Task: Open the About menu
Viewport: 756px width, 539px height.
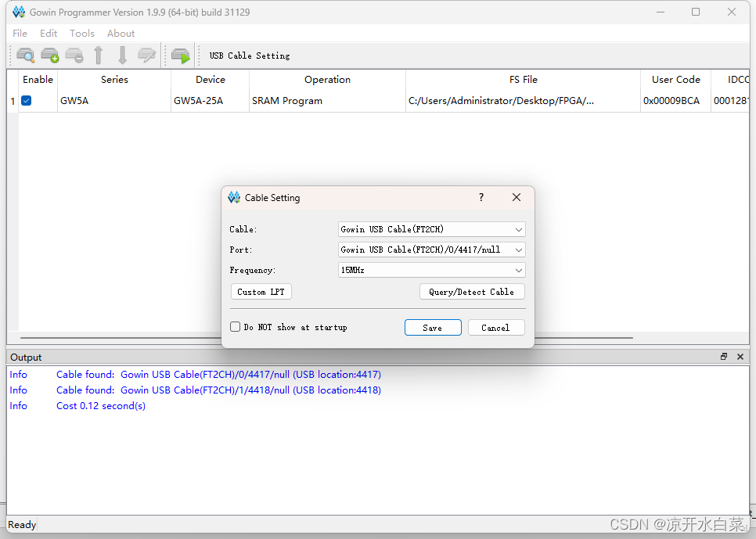Action: click(x=121, y=34)
